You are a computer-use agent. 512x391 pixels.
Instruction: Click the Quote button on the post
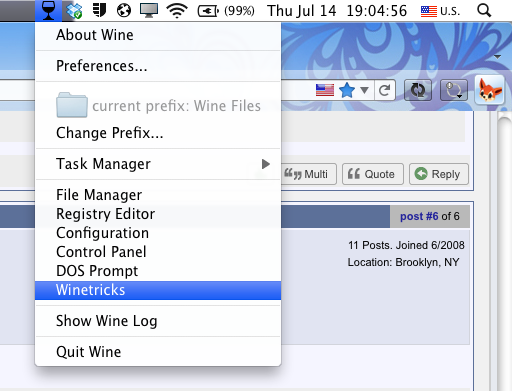coord(373,174)
